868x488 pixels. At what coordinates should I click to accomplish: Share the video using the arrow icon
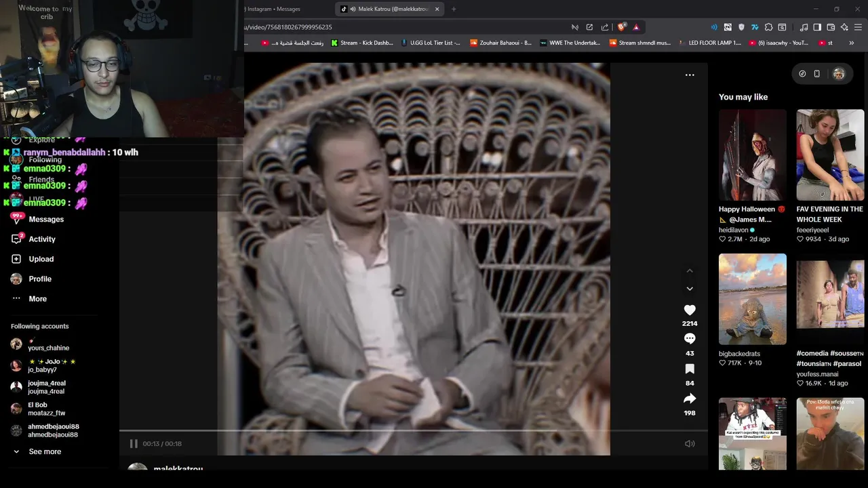690,399
